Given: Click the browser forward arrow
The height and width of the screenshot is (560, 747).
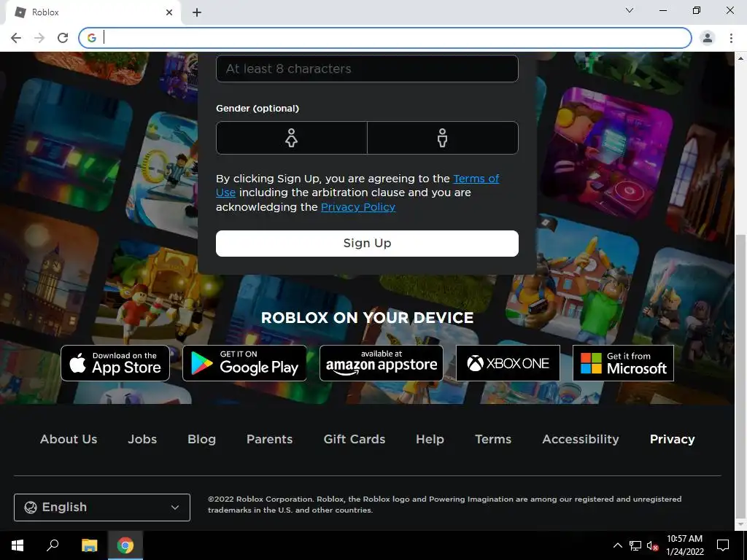Looking at the screenshot, I should click(39, 38).
